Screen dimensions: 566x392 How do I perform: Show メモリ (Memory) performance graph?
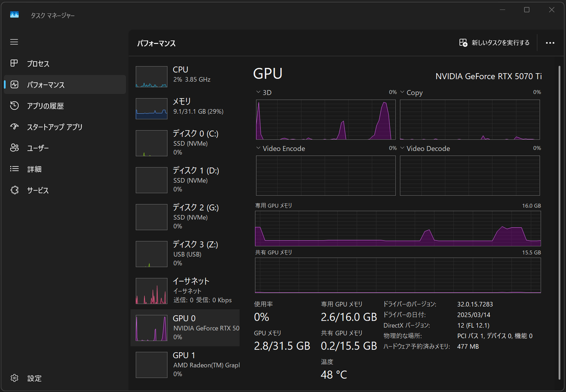(184, 106)
